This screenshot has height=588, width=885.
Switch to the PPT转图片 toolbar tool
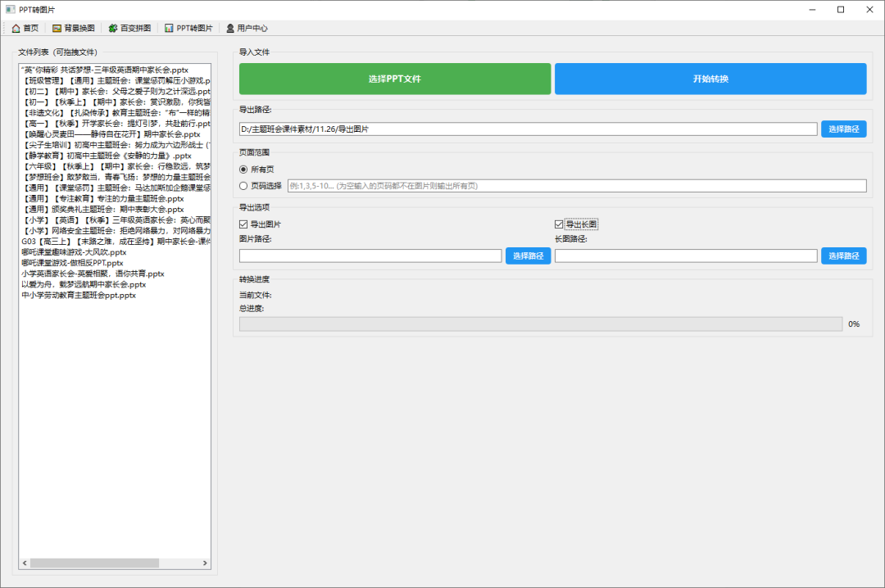click(x=188, y=28)
